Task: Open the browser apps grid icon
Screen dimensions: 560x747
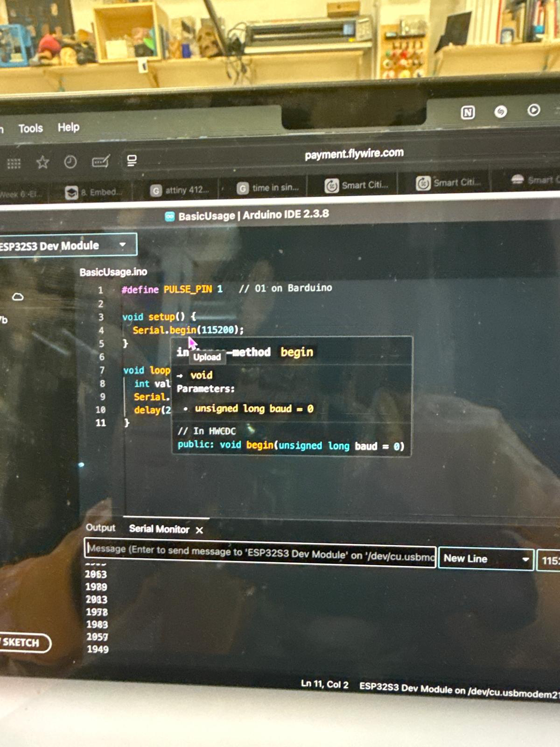Action: click(14, 163)
